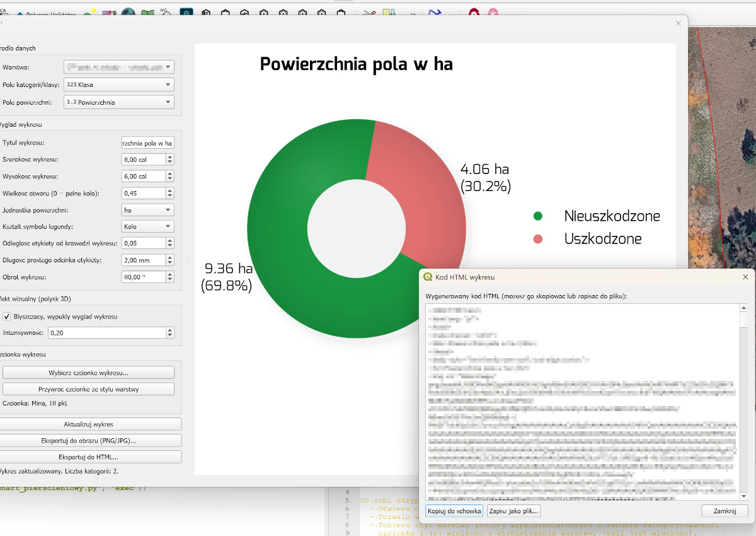Expand the Ksztalt symbolu legendy dropdown

[148, 226]
